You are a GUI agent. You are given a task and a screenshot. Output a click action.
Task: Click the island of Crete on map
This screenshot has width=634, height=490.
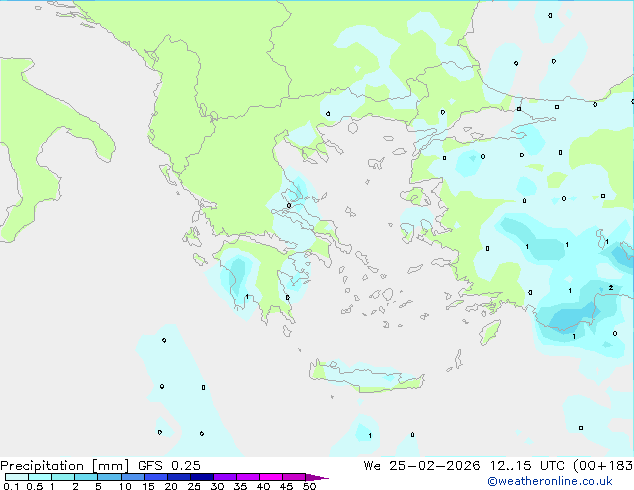366,376
